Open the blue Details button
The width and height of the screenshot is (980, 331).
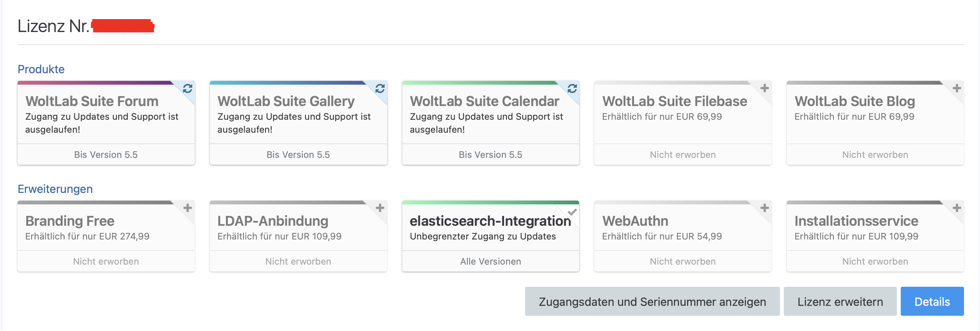932,302
